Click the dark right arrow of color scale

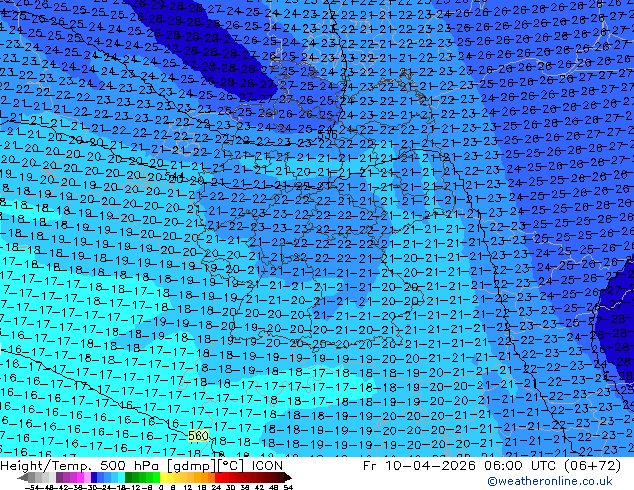point(288,477)
